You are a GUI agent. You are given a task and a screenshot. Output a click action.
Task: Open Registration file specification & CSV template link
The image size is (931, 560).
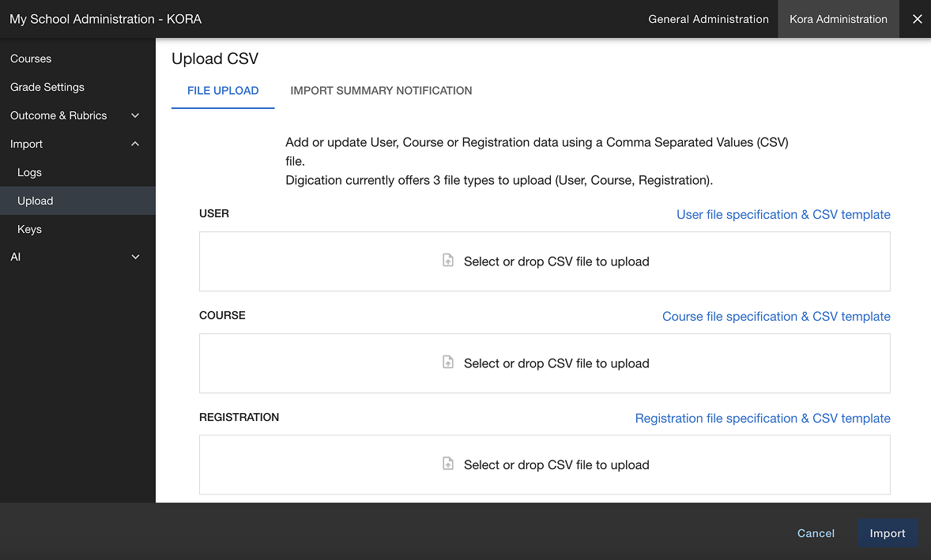tap(763, 418)
